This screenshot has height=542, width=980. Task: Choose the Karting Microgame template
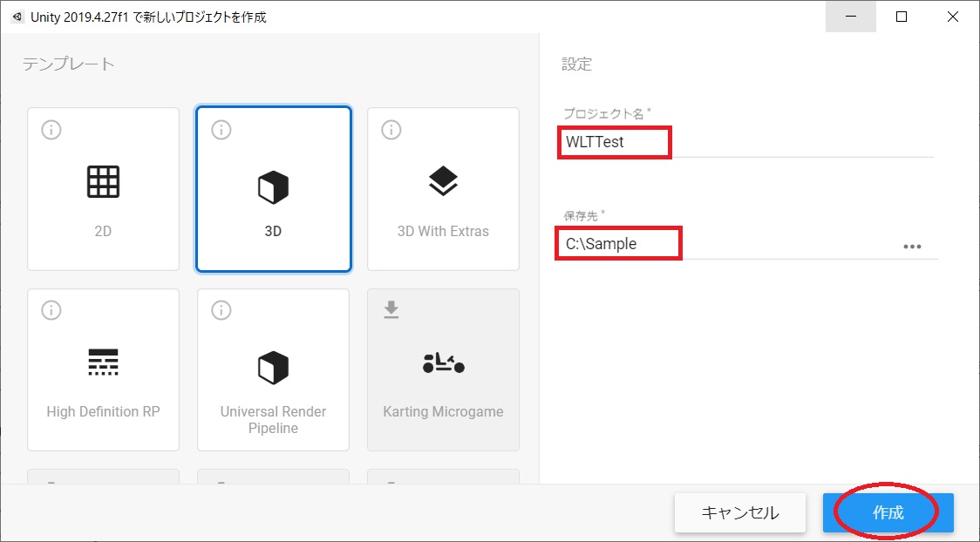tap(443, 369)
